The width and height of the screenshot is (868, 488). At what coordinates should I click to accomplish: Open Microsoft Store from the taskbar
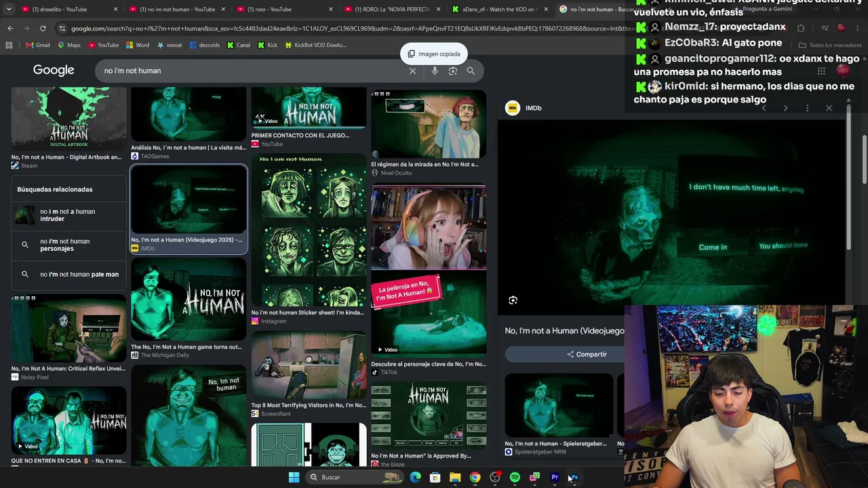pos(435,477)
